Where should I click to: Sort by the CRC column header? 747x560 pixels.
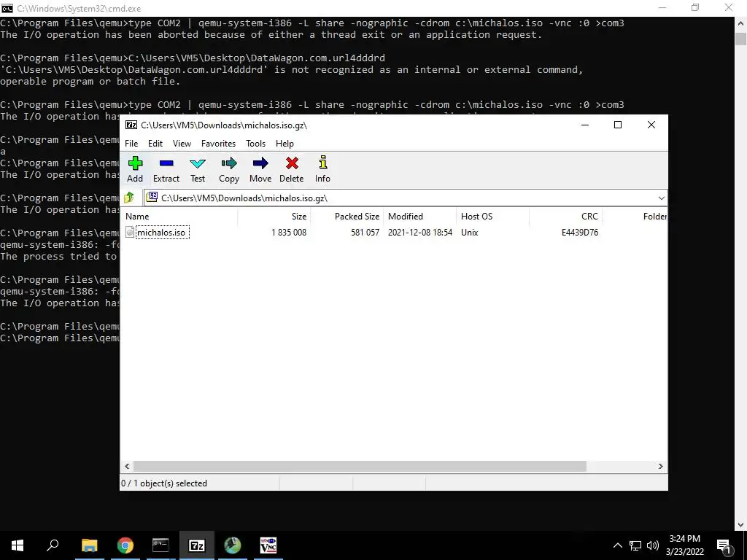[x=566, y=216]
